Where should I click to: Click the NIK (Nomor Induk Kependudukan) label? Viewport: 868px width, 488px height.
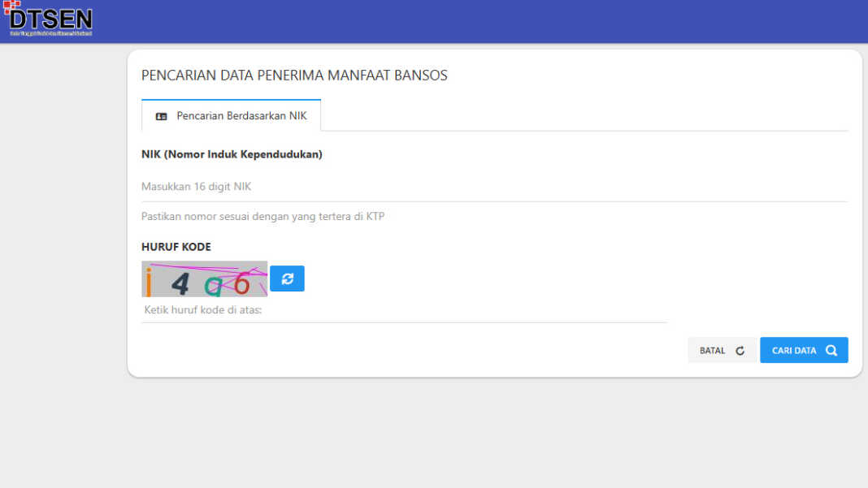[x=232, y=154]
